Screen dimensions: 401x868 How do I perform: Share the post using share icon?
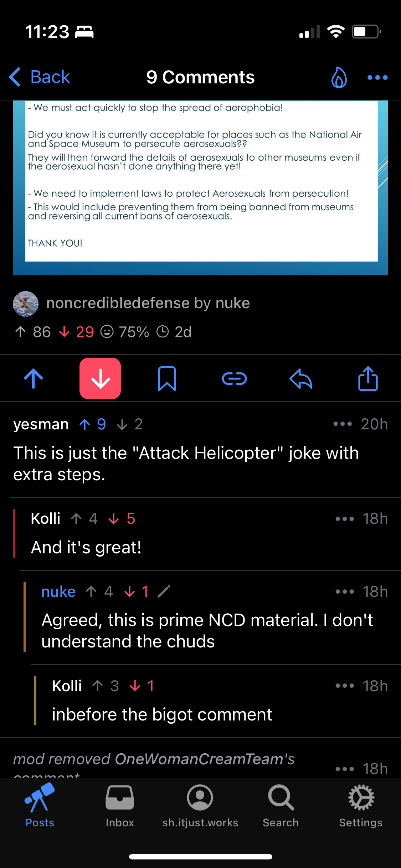pos(368,378)
